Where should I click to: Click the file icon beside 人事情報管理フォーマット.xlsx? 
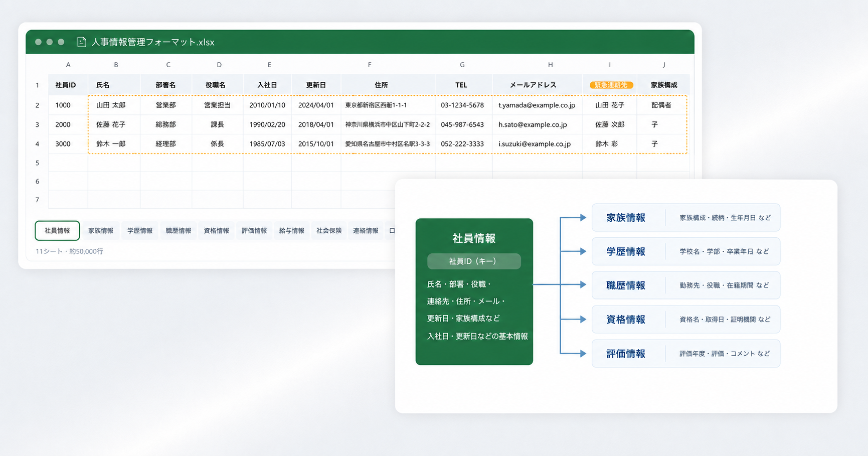tap(81, 42)
